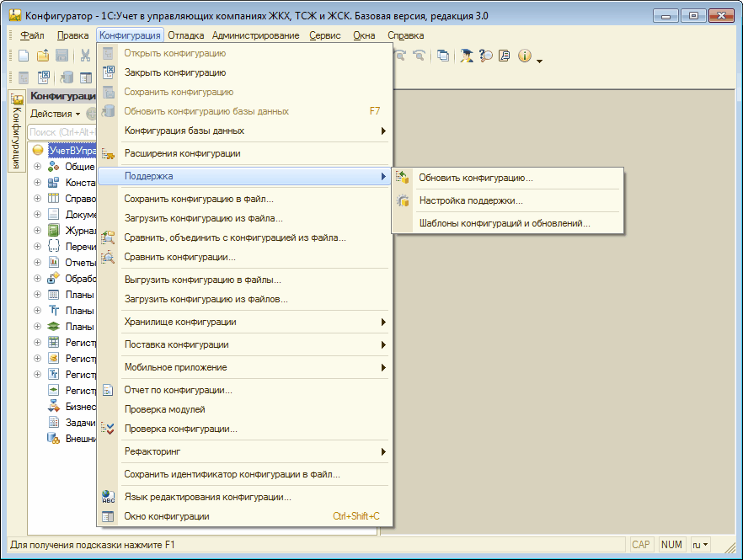Viewport: 743px width, 560px height.
Task: Click the NUM status bar indicator
Action: click(x=671, y=545)
